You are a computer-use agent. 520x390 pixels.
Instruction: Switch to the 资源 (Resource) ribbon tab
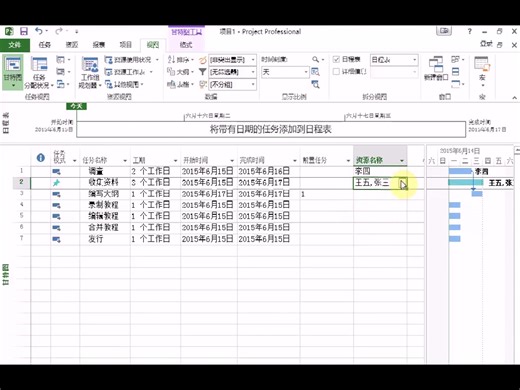click(x=72, y=45)
